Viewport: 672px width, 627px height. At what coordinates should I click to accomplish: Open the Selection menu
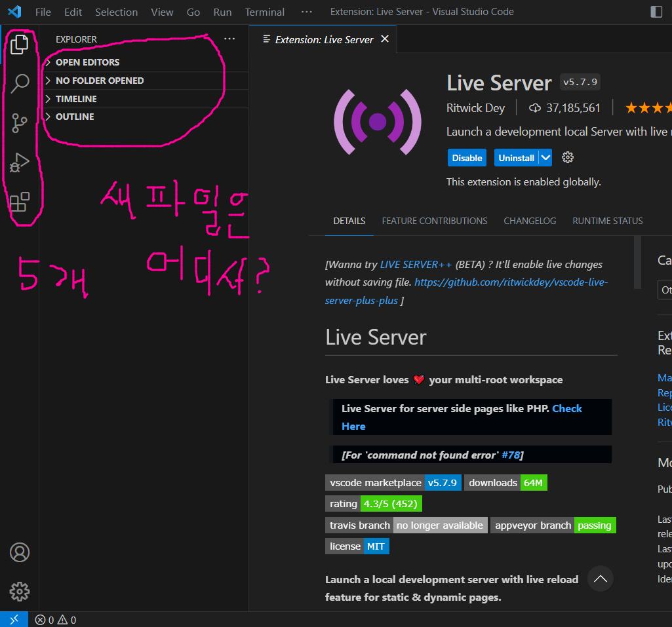pyautogui.click(x=116, y=12)
